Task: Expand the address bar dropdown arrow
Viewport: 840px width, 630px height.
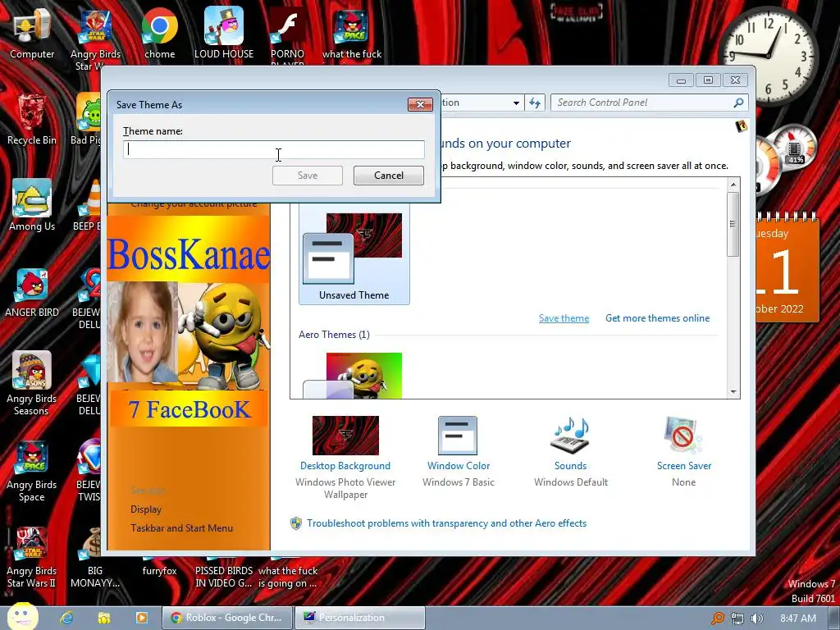Action: 516,103
